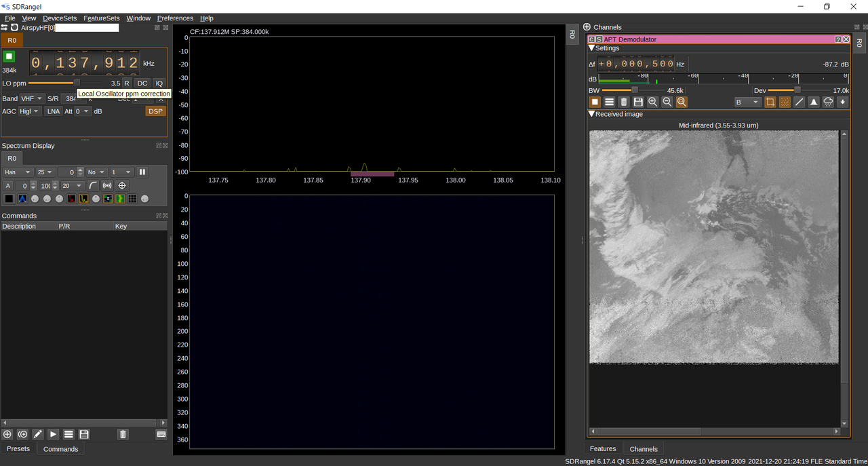Open the AGC mode dropdown
This screenshot has width=868, height=466.
[30, 111]
